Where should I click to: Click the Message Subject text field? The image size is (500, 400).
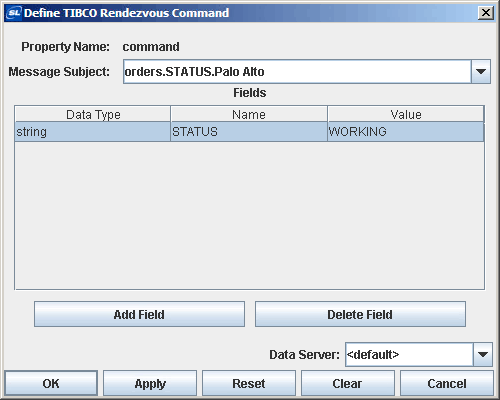coord(297,71)
